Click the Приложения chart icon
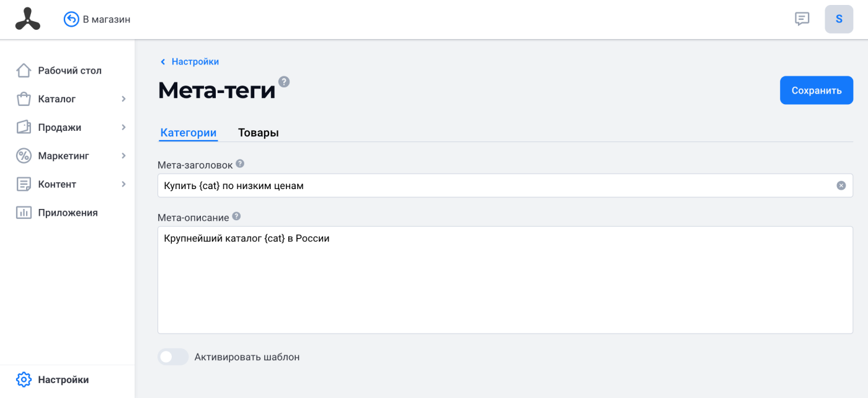The image size is (868, 398). [24, 213]
